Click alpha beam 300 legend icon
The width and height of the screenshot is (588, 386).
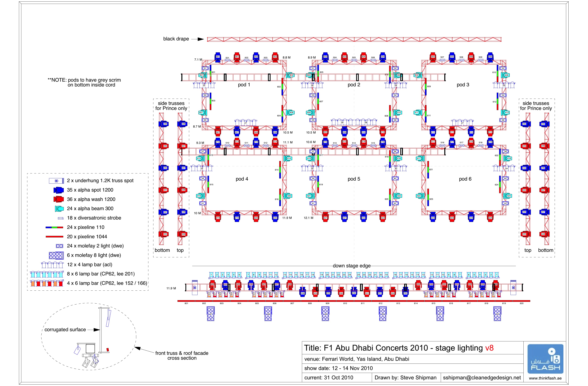tap(59, 209)
